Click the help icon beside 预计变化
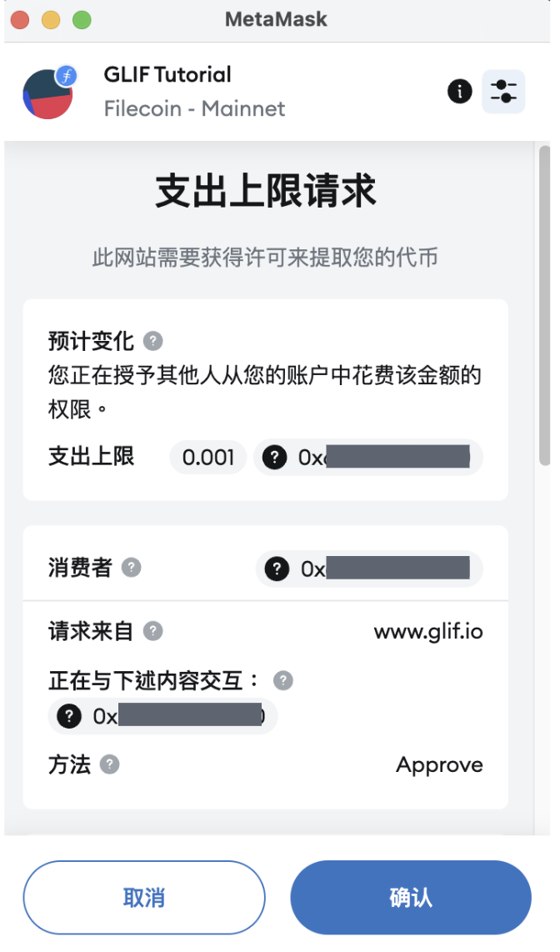The width and height of the screenshot is (560, 952). tap(152, 341)
